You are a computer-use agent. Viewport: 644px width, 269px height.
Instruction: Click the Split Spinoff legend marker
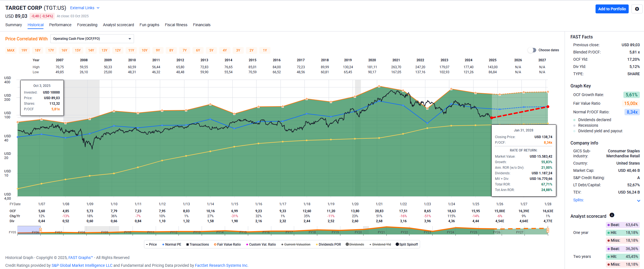click(397, 244)
